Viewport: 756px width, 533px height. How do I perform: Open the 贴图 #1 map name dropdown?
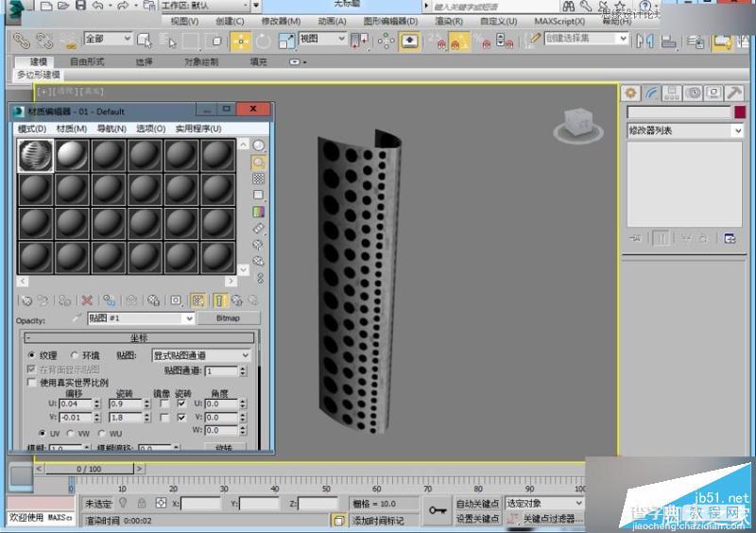tap(141, 318)
